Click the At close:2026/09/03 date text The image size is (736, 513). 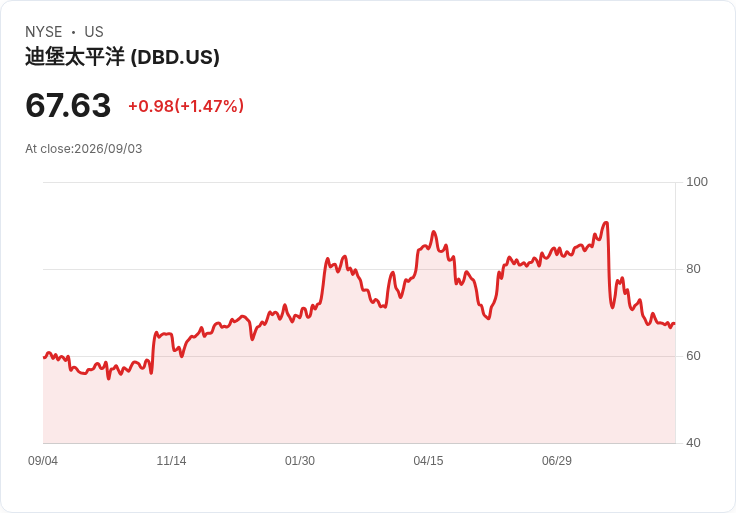pos(84,149)
